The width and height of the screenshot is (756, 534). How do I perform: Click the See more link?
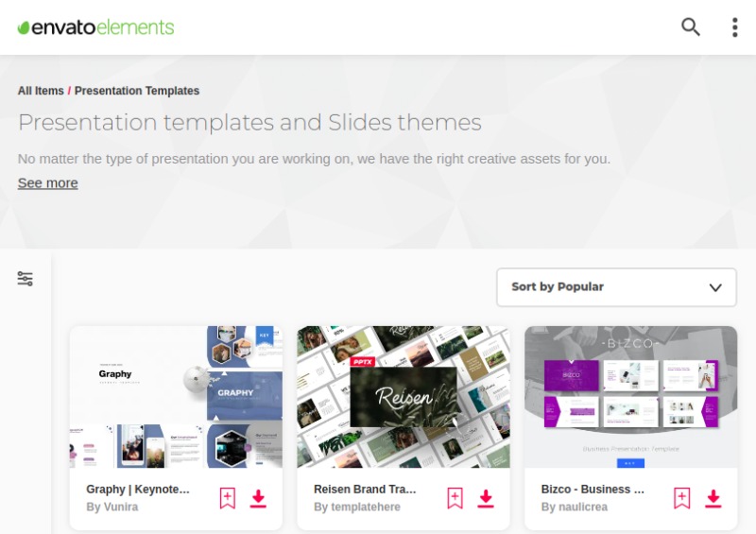tap(48, 182)
